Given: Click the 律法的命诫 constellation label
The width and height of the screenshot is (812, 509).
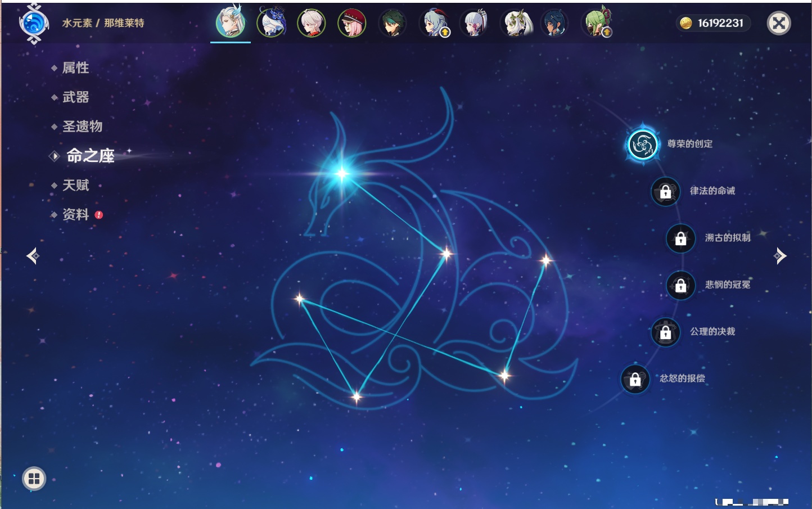Looking at the screenshot, I should click(712, 191).
